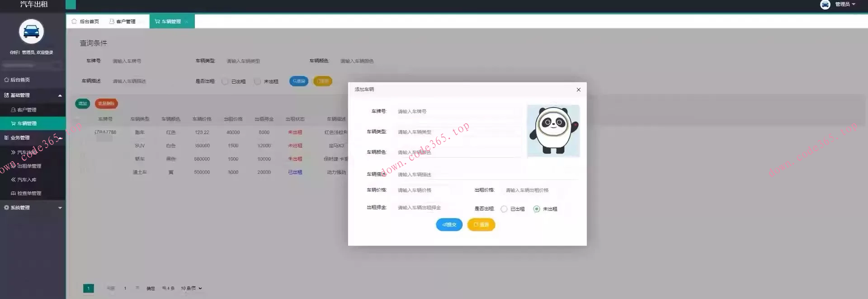This screenshot has width=868, height=299.
Task: Click the yellow 重置 button in query area
Action: [x=323, y=81]
